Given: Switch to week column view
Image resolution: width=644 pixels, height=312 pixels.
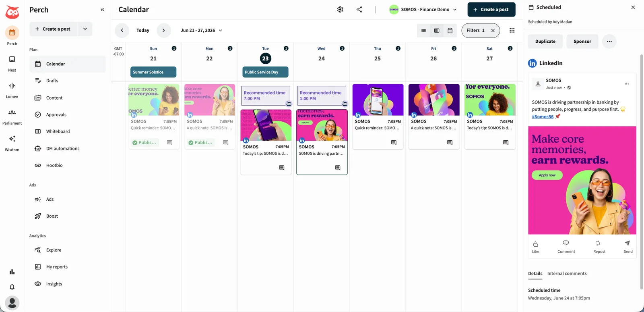Looking at the screenshot, I should pyautogui.click(x=437, y=30).
